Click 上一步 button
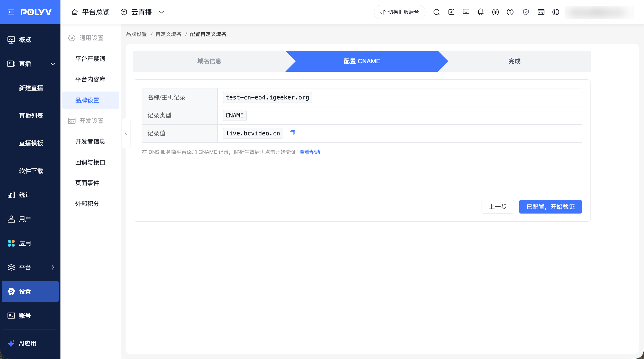644x359 pixels. click(x=498, y=207)
